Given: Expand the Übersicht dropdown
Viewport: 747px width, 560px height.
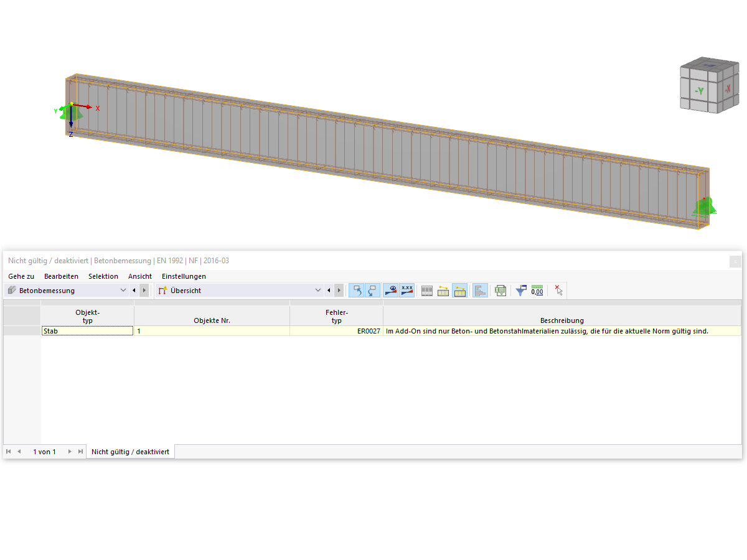Looking at the screenshot, I should tap(318, 291).
